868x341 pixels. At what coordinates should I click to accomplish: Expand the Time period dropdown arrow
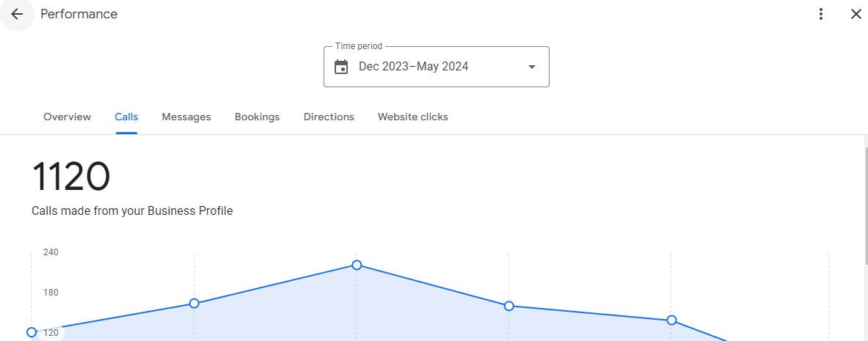[532, 67]
